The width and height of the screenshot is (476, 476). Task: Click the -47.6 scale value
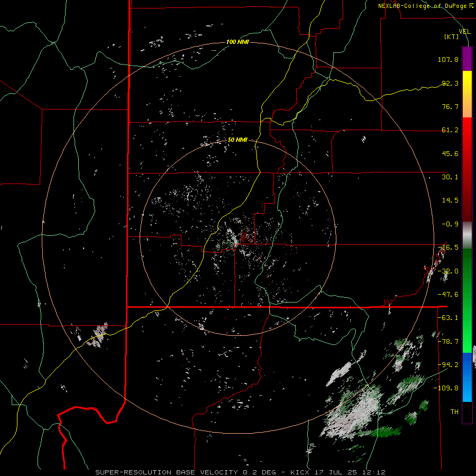[x=448, y=295]
